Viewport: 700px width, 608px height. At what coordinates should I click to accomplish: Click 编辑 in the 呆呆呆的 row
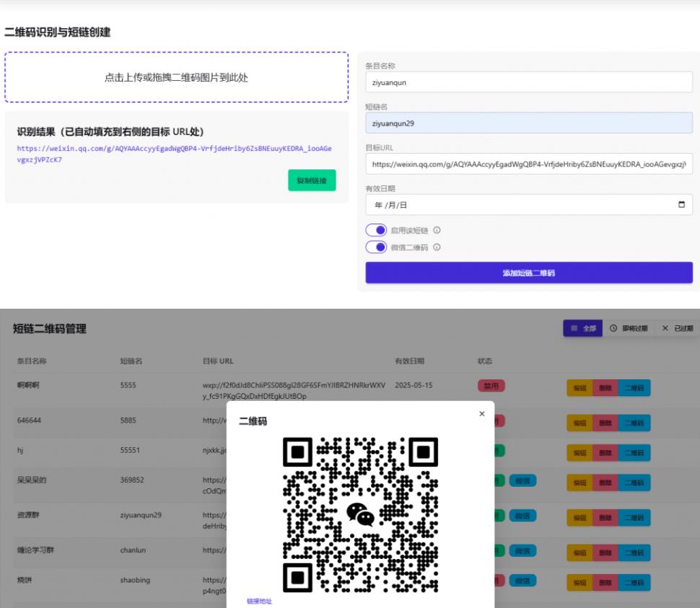579,483
